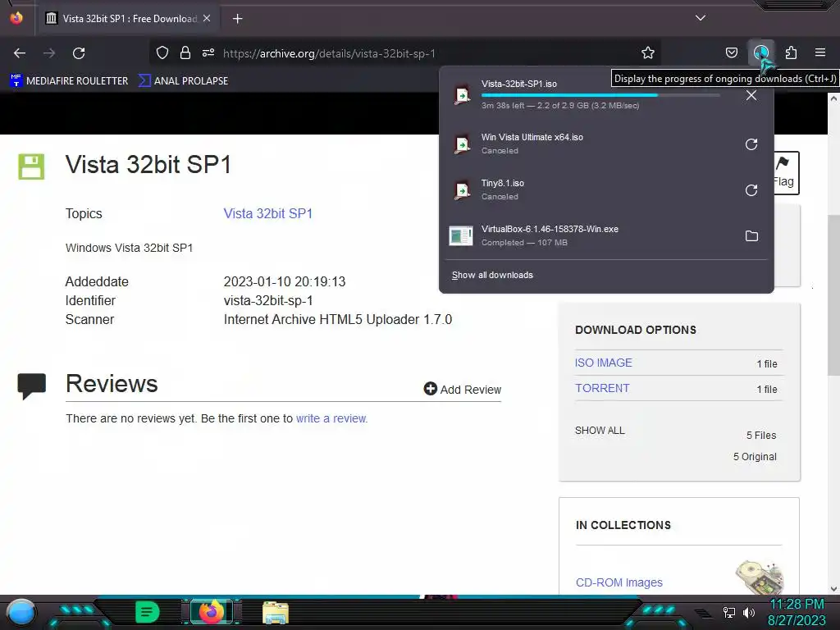Screen dimensions: 840x630
Task: Click the Addeddate value 2023-01-10 20:19:13
Action: pyautogui.click(x=285, y=281)
